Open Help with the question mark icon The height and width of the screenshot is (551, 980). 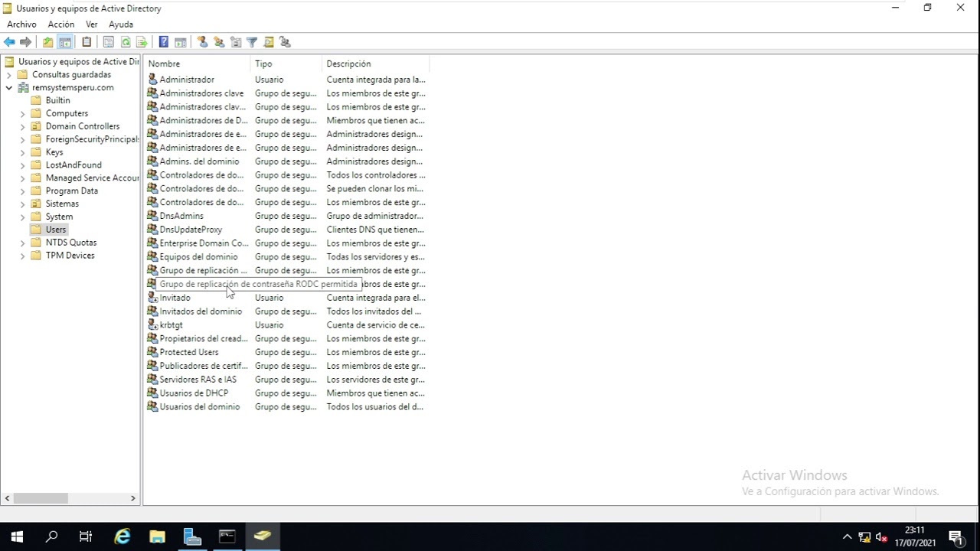click(164, 42)
